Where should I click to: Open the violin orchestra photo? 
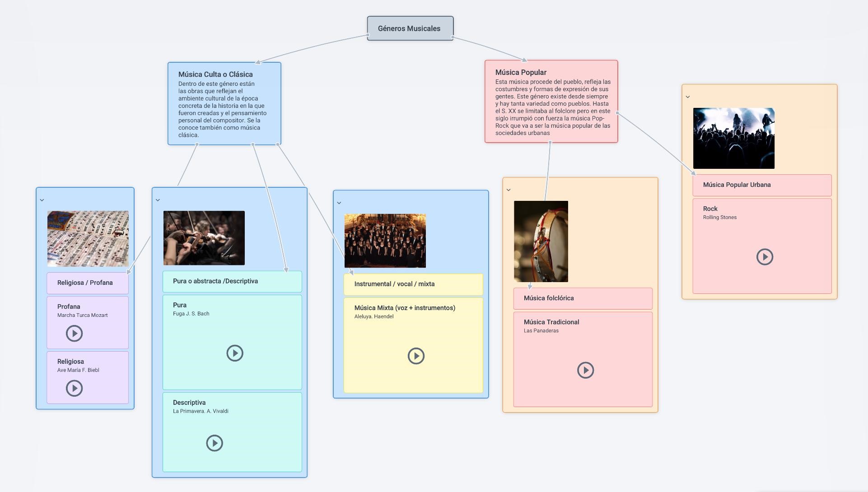[x=204, y=238]
